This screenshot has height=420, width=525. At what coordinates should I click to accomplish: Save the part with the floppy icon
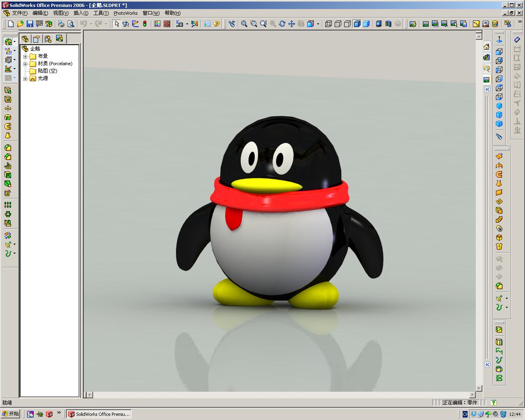30,24
